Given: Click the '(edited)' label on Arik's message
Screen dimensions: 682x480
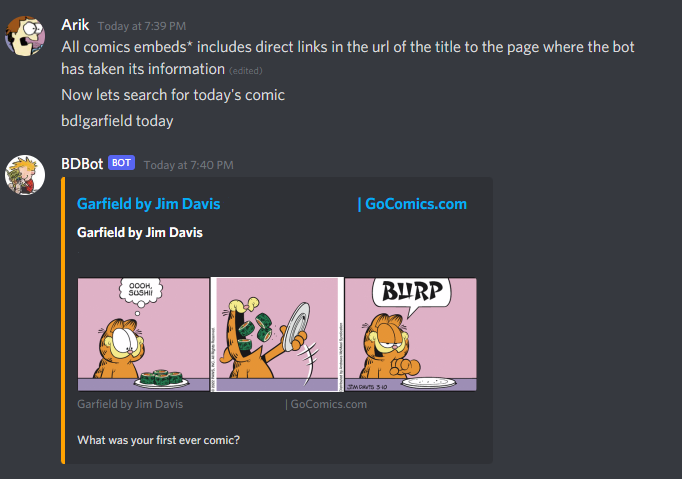Looking at the screenshot, I should tap(246, 71).
